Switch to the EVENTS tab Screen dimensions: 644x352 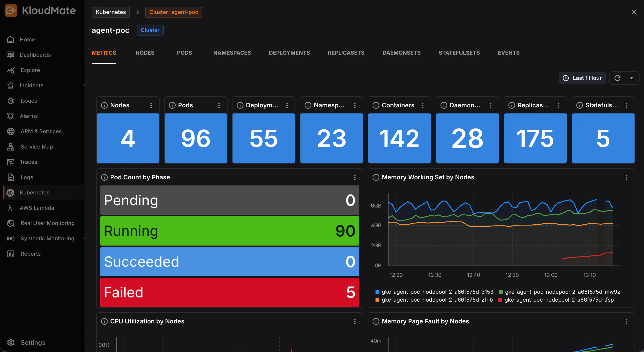[x=508, y=53]
